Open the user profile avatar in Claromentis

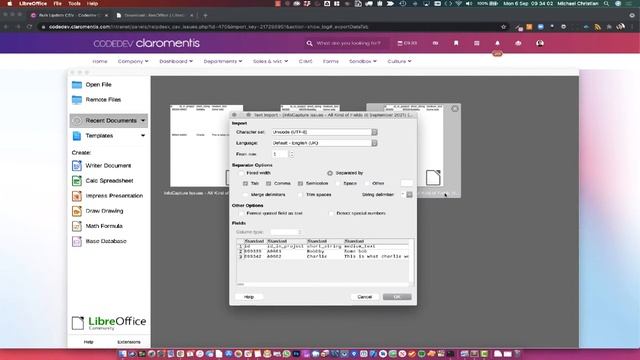tap(540, 43)
